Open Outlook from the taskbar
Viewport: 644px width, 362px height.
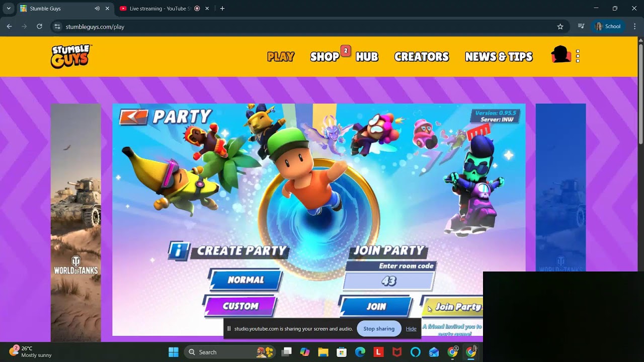pyautogui.click(x=434, y=352)
